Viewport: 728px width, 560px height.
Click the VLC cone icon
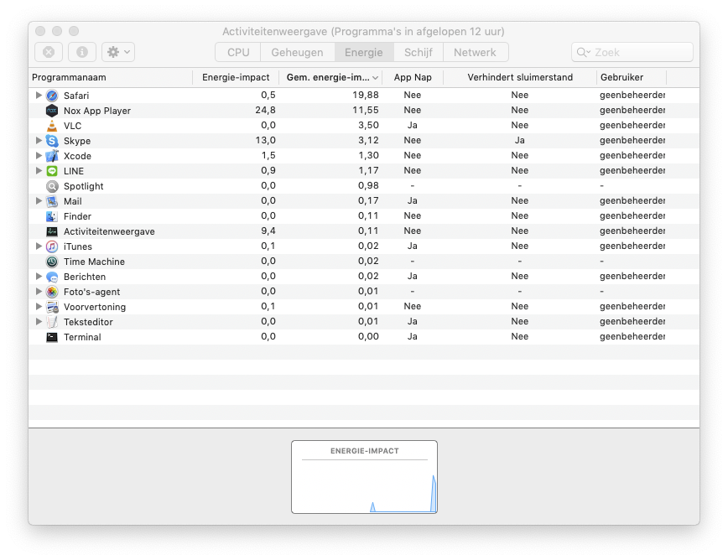pyautogui.click(x=52, y=126)
